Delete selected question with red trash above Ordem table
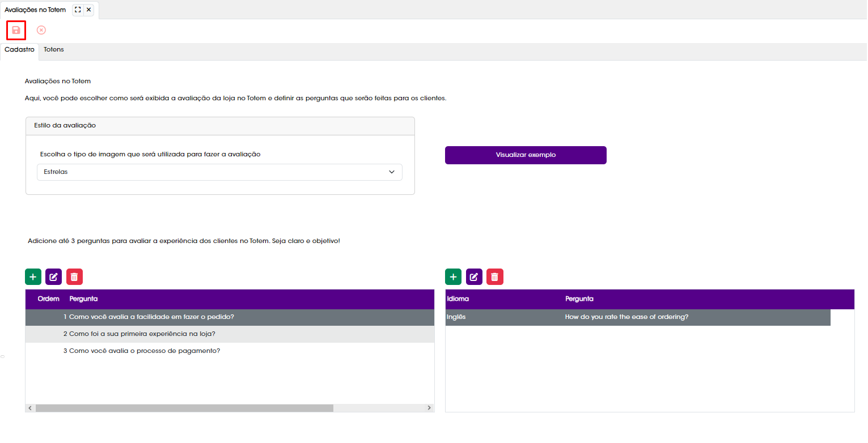868x443 pixels. pyautogui.click(x=75, y=277)
